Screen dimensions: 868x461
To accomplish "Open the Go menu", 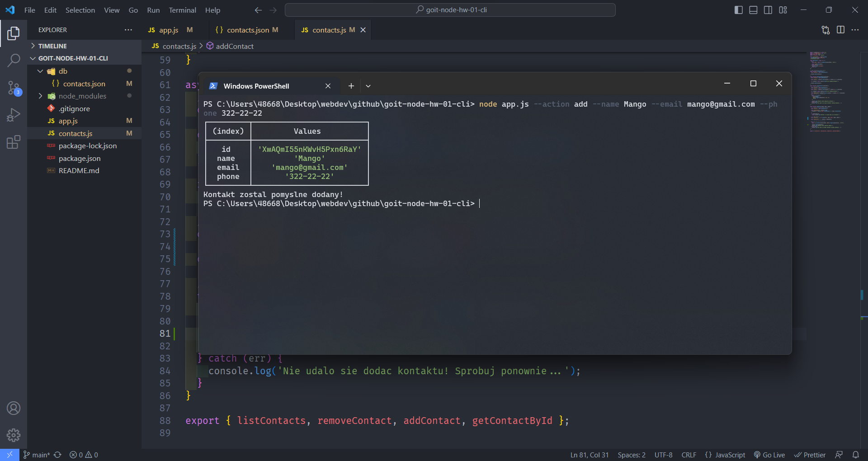I will click(133, 10).
